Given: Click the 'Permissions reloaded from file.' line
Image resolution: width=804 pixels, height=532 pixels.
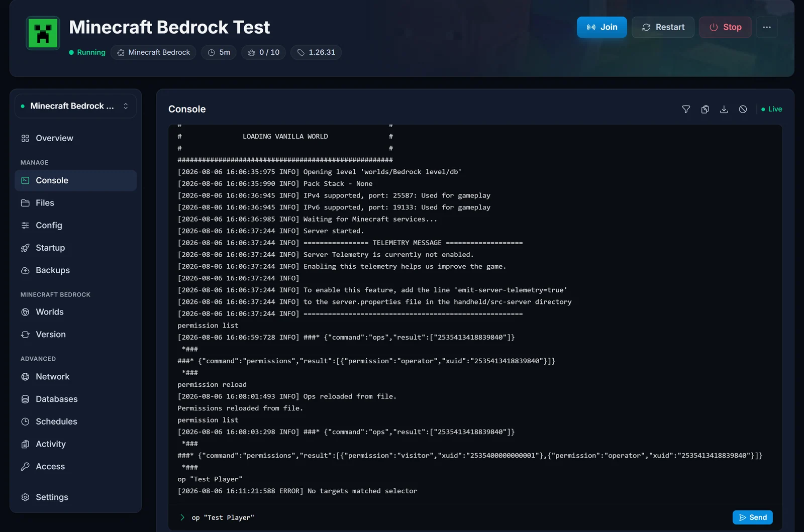Looking at the screenshot, I should click(240, 408).
